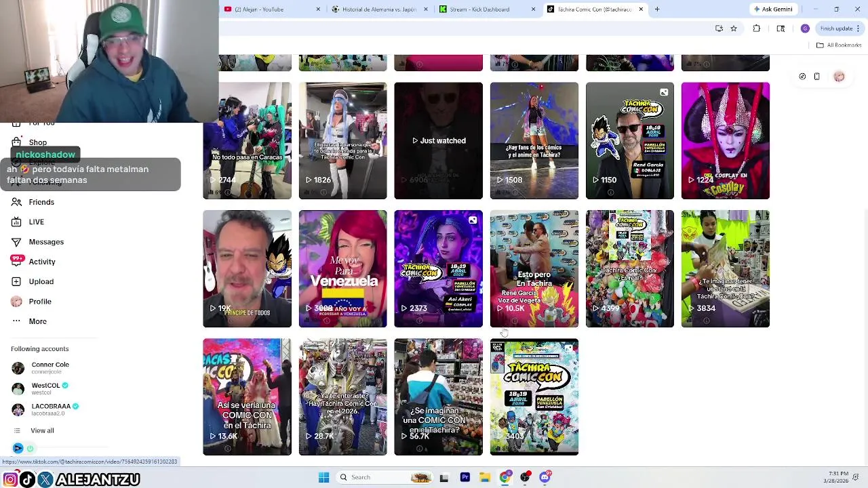The height and width of the screenshot is (488, 868).
Task: Click the phone app icon near avatar
Action: (x=817, y=77)
